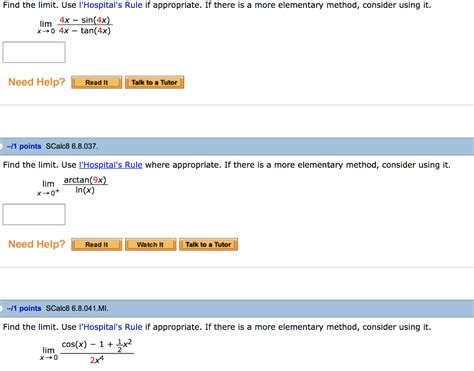
Task: Select the SCalc8 6.8.037 points header
Action: 237,146
